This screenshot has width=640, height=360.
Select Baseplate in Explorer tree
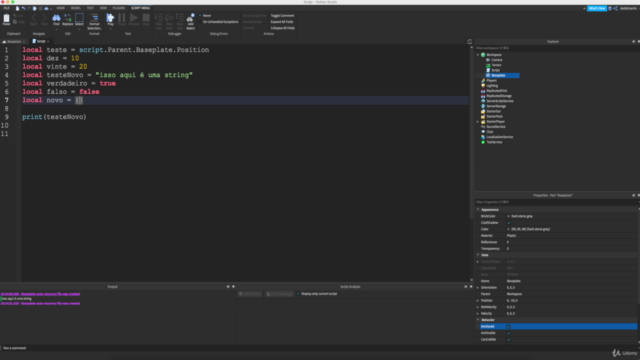tap(498, 76)
